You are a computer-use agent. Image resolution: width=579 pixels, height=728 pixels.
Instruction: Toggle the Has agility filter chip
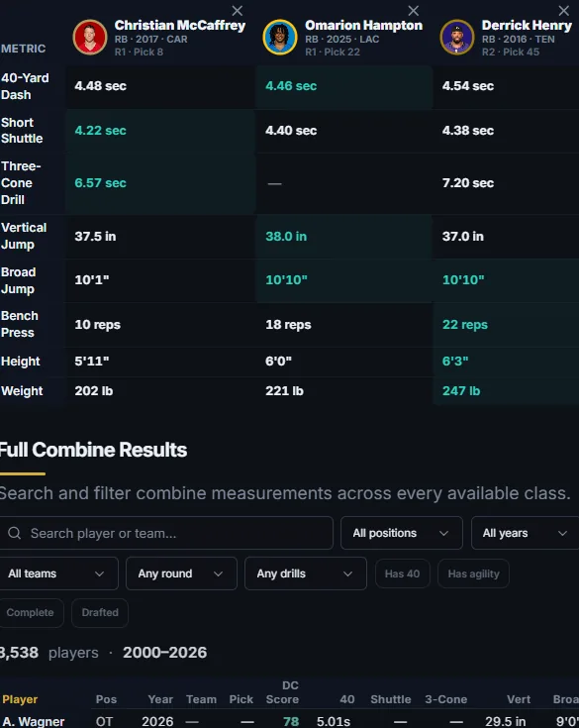473,573
